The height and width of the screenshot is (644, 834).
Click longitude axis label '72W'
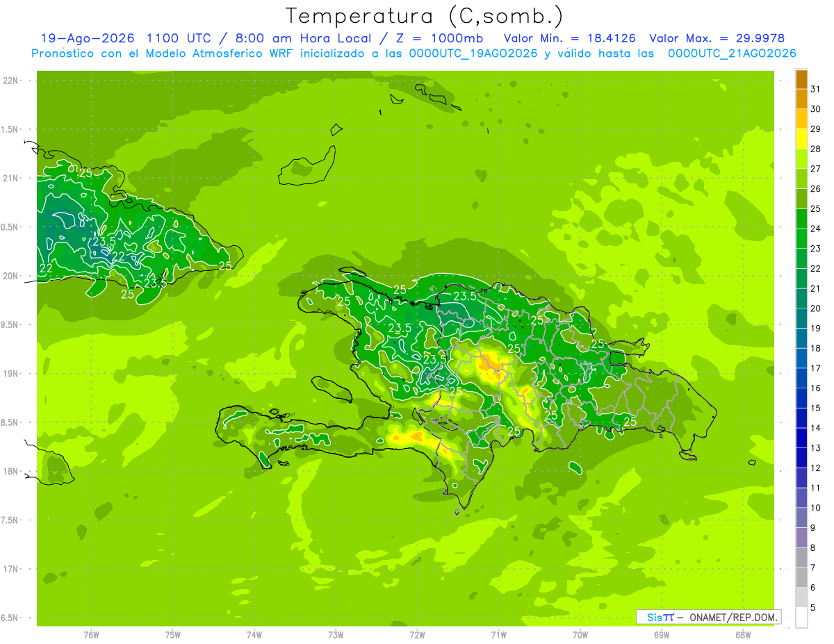tap(417, 634)
